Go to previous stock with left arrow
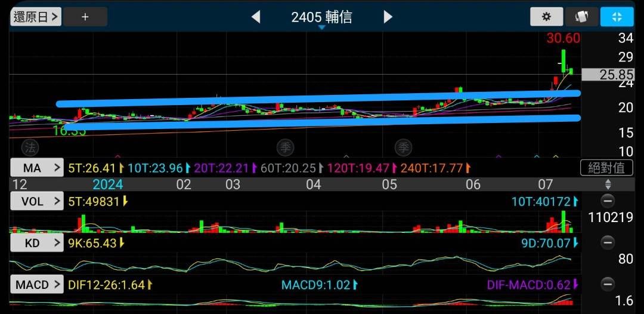This screenshot has width=644, height=314. coord(256,17)
